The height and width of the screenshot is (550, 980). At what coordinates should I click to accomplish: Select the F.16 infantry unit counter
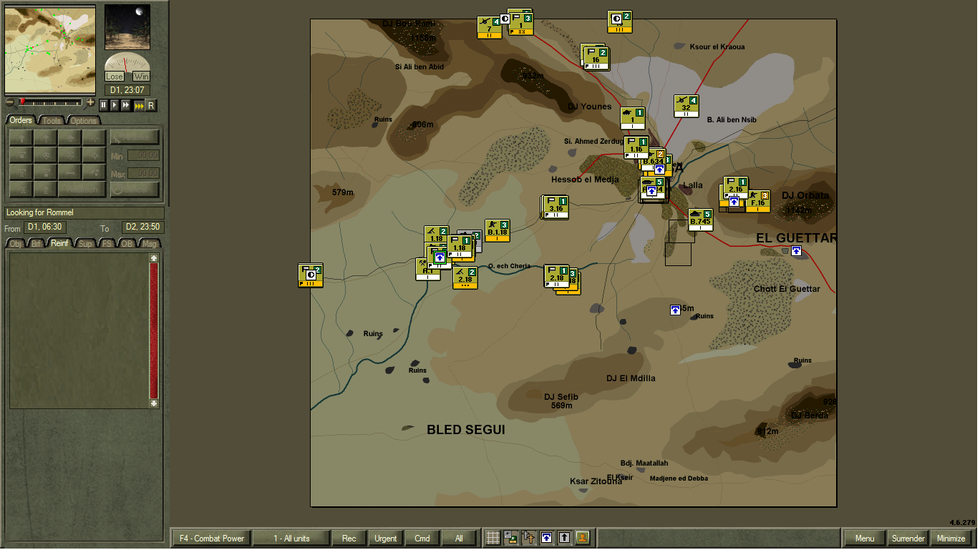pos(758,201)
